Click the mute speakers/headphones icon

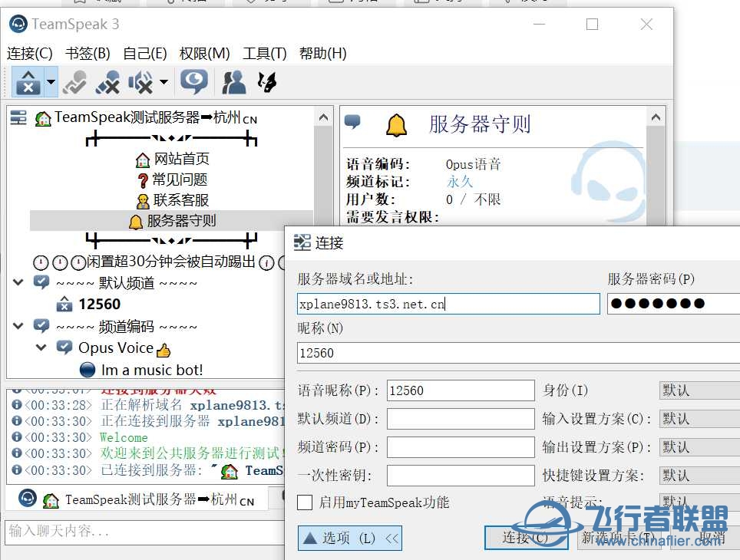point(138,82)
